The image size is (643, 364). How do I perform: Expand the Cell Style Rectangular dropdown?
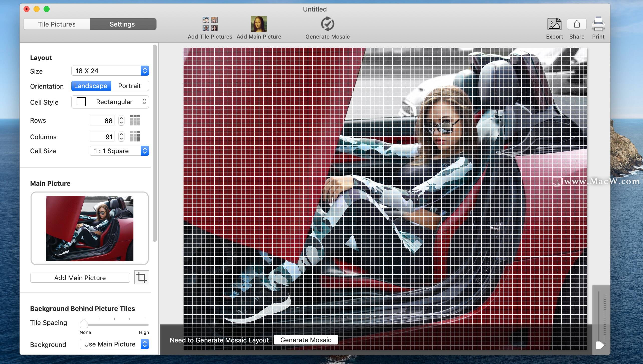coord(110,102)
